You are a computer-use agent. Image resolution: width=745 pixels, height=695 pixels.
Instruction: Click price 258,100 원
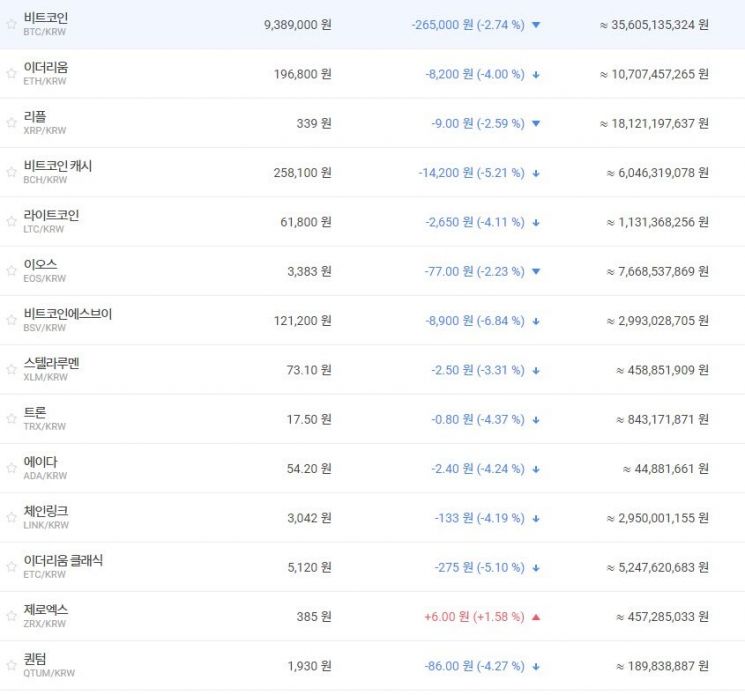[x=302, y=173]
